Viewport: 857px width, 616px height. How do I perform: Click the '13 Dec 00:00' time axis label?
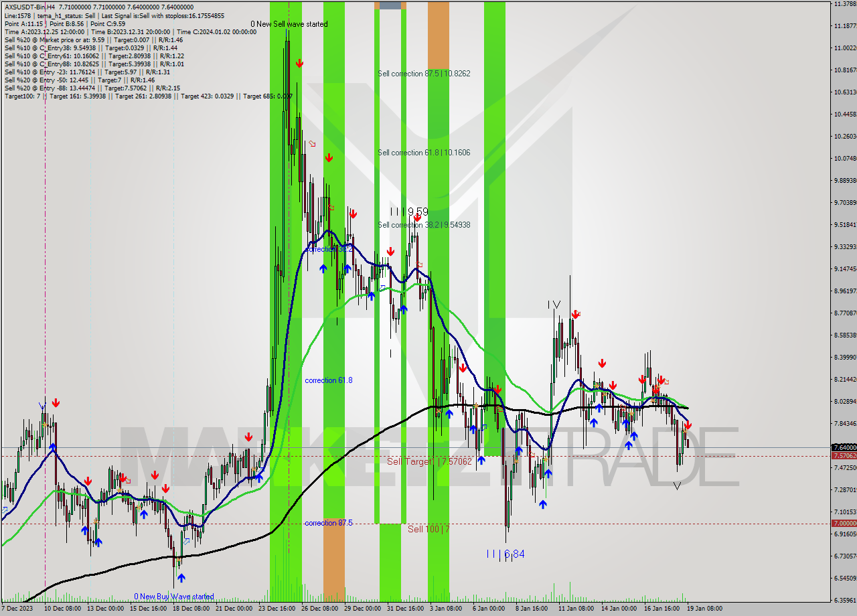(x=106, y=609)
